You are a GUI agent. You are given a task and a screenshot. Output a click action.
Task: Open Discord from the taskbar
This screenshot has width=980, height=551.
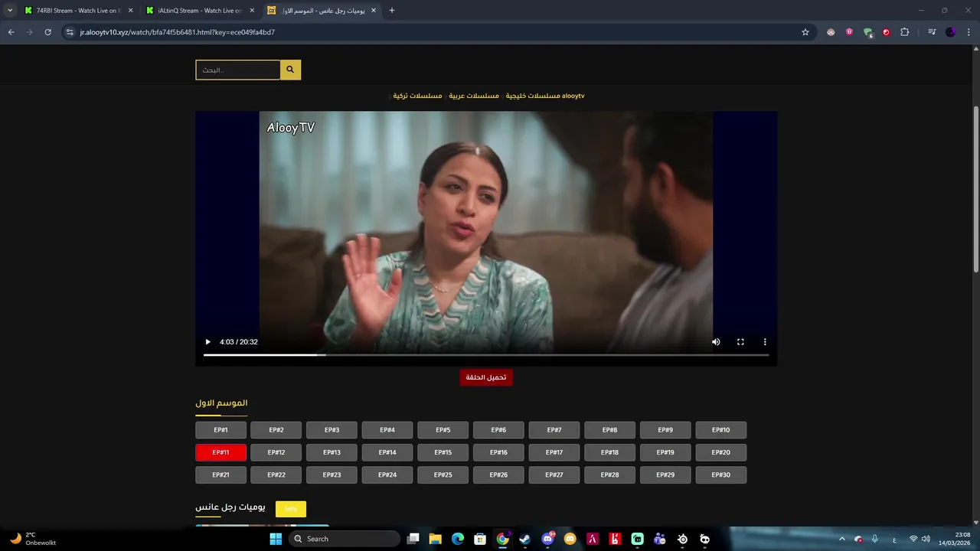click(547, 539)
